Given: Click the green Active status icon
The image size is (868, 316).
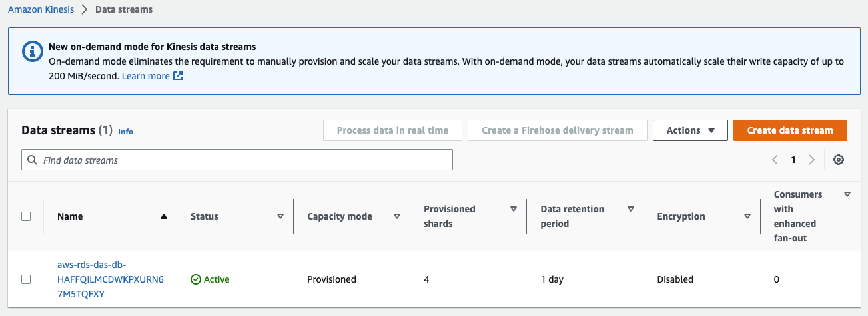Looking at the screenshot, I should (195, 279).
